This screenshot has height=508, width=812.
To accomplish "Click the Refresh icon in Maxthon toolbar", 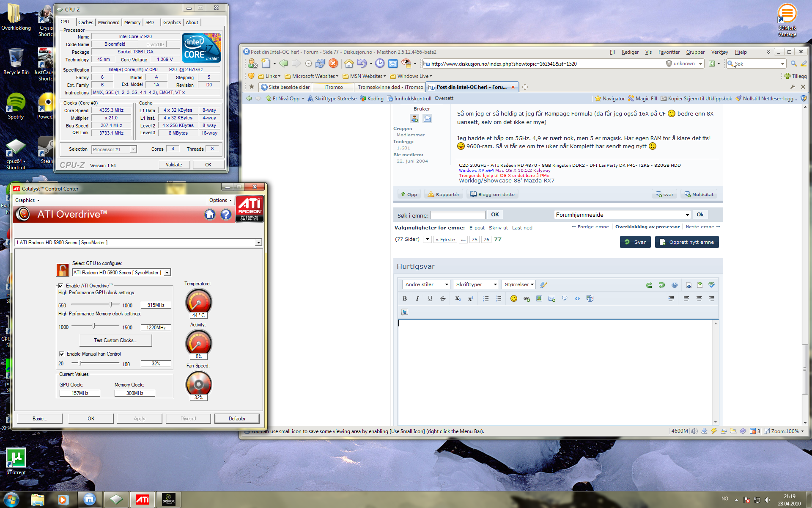I will point(320,63).
